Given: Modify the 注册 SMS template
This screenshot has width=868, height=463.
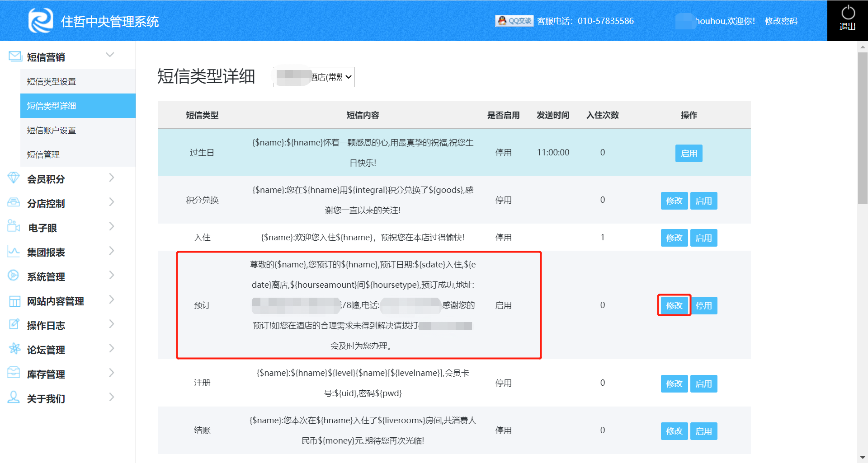Looking at the screenshot, I should [674, 383].
